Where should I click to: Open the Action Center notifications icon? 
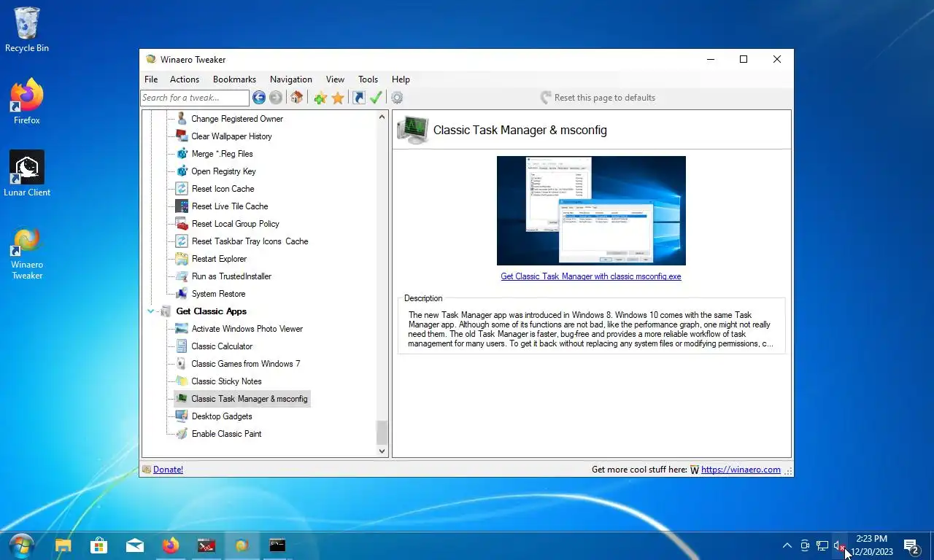[911, 546]
